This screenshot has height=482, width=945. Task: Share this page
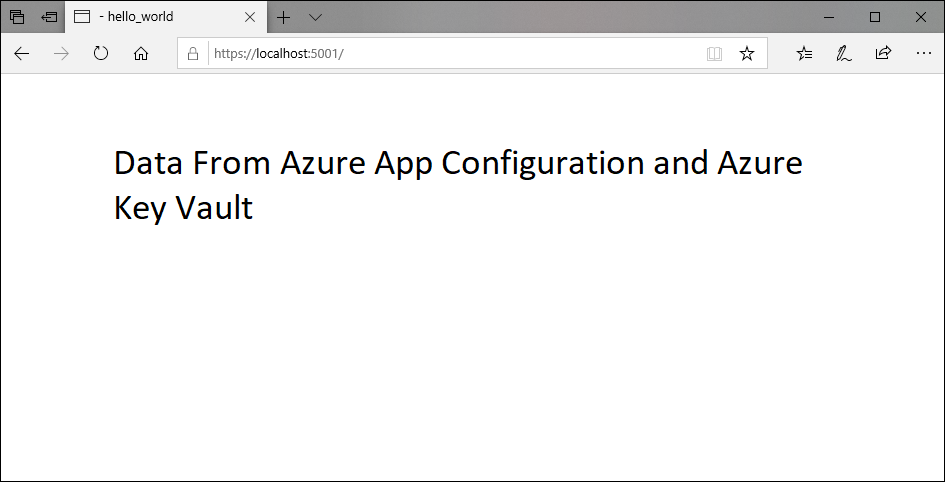pyautogui.click(x=883, y=54)
